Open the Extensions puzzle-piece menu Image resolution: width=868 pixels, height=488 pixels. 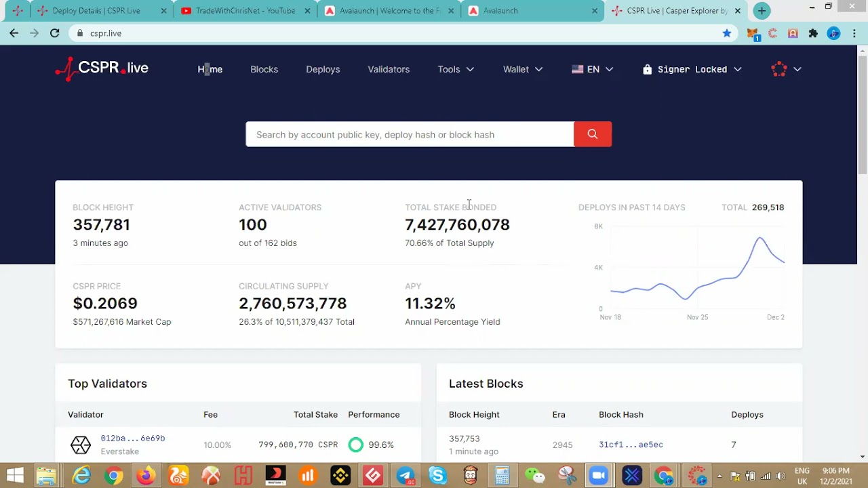click(x=813, y=33)
